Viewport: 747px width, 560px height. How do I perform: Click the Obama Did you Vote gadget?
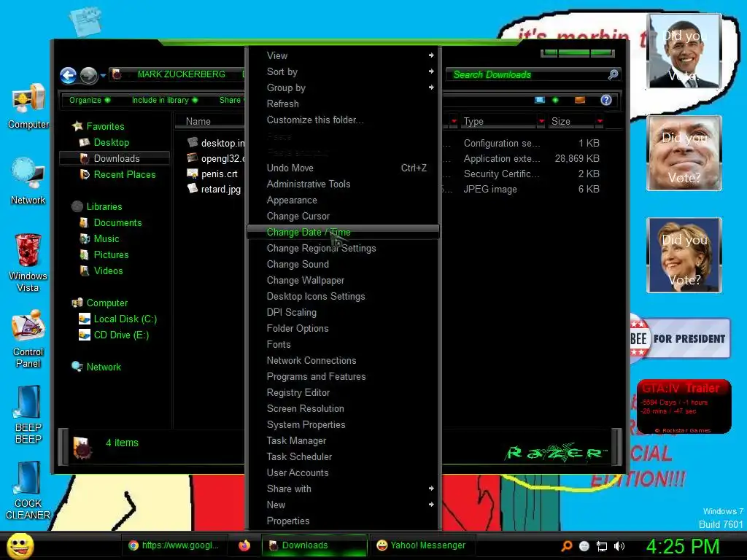click(684, 51)
